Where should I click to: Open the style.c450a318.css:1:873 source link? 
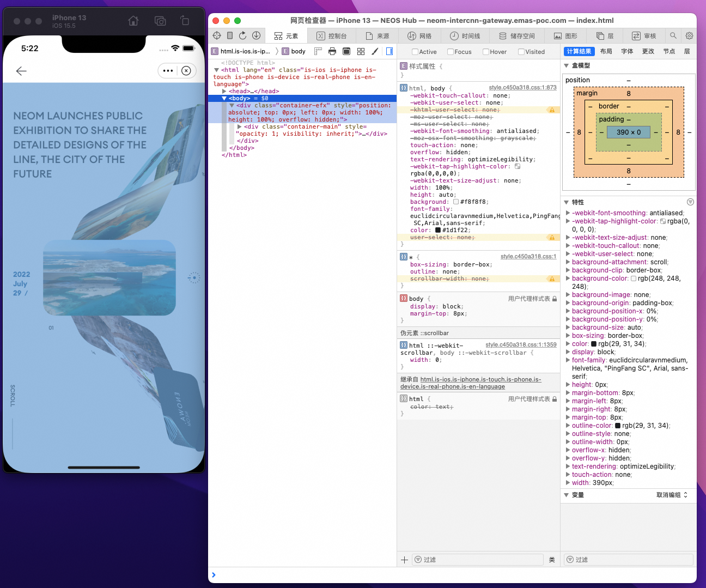pyautogui.click(x=522, y=87)
